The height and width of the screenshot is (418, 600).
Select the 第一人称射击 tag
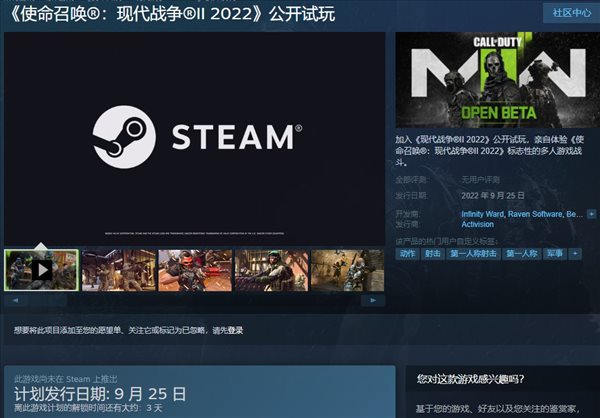coord(473,253)
